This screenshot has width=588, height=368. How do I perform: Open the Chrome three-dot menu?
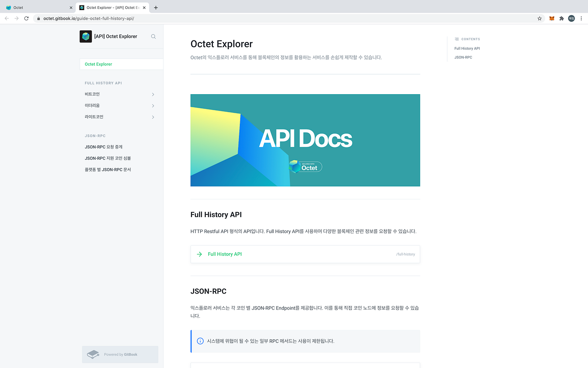click(581, 19)
